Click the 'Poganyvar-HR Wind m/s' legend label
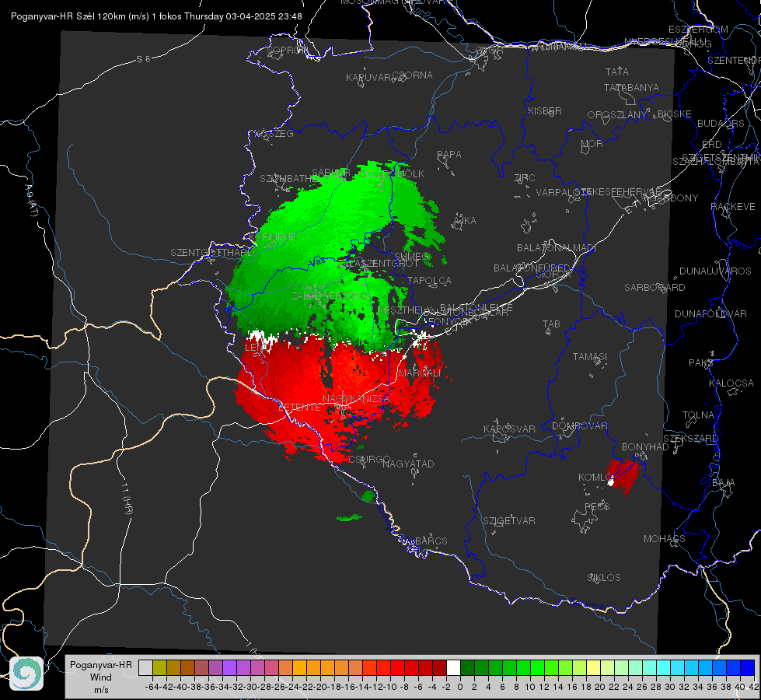This screenshot has width=761, height=700. [101, 677]
